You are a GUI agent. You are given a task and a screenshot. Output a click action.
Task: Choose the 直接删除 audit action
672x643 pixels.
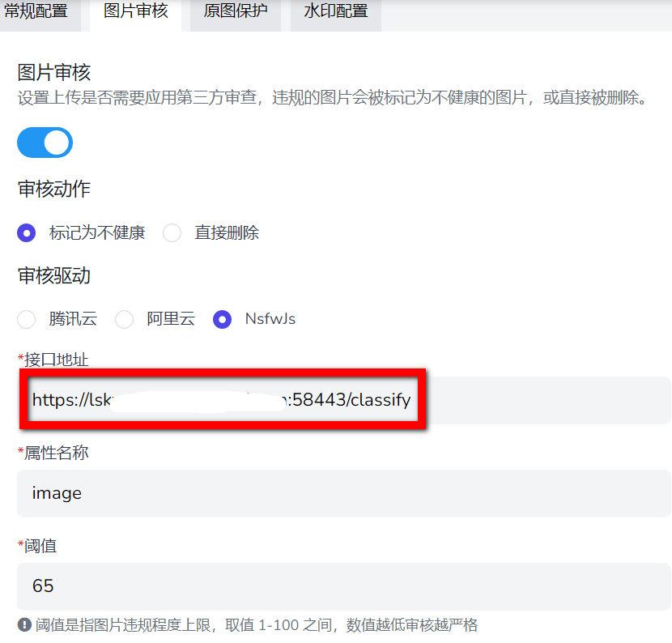(x=172, y=232)
